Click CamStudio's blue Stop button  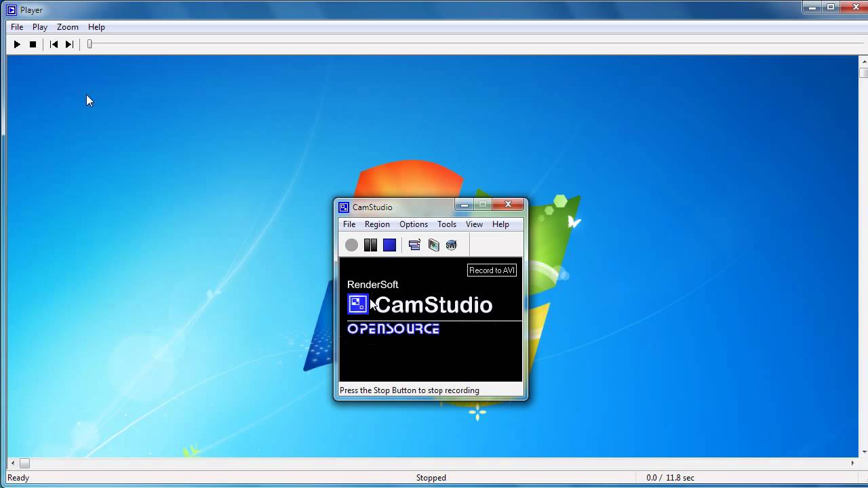[x=389, y=245]
